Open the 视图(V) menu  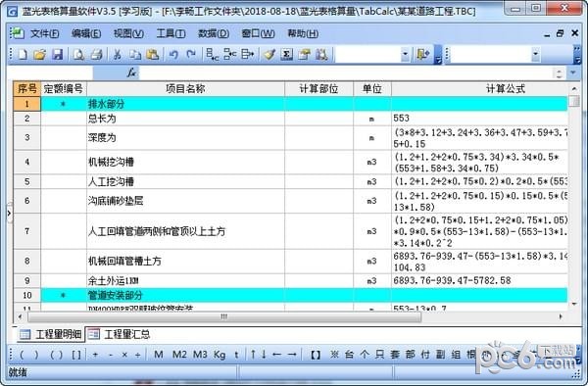click(x=128, y=33)
